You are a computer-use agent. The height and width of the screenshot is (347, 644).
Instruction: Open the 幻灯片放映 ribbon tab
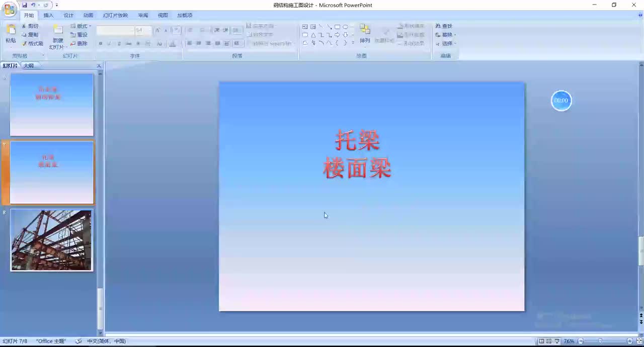[x=115, y=15]
